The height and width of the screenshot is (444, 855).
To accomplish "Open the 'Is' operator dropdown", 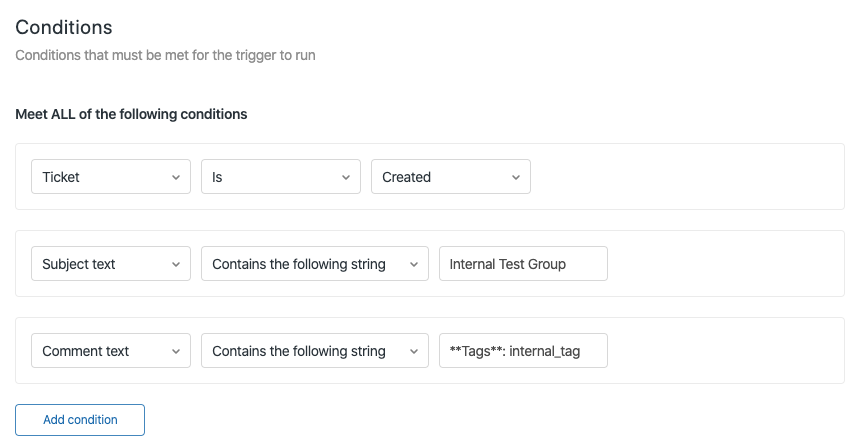I will coord(280,177).
